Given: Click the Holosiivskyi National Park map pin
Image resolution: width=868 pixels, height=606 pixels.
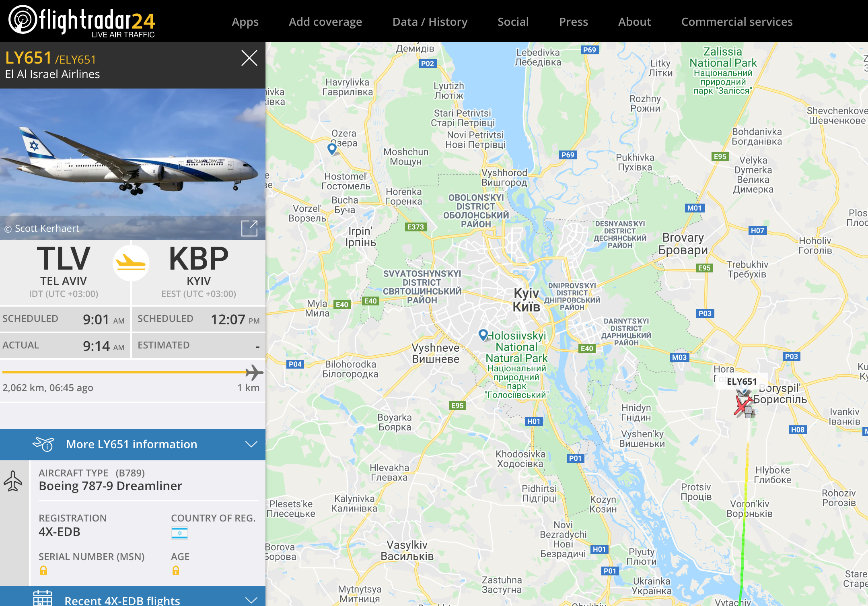Looking at the screenshot, I should [483, 335].
